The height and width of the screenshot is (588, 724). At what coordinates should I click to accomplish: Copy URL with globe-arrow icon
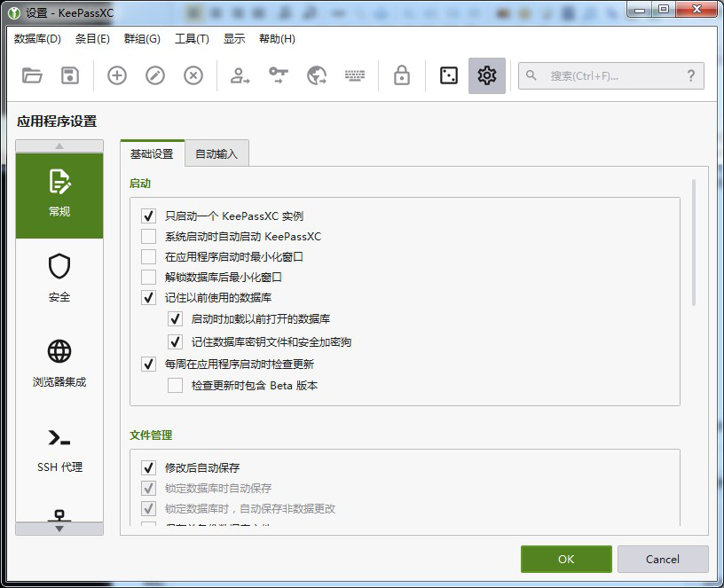pos(317,75)
